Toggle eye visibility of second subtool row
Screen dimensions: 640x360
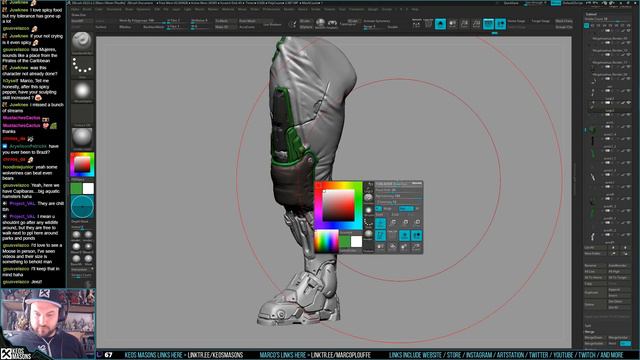(628, 42)
